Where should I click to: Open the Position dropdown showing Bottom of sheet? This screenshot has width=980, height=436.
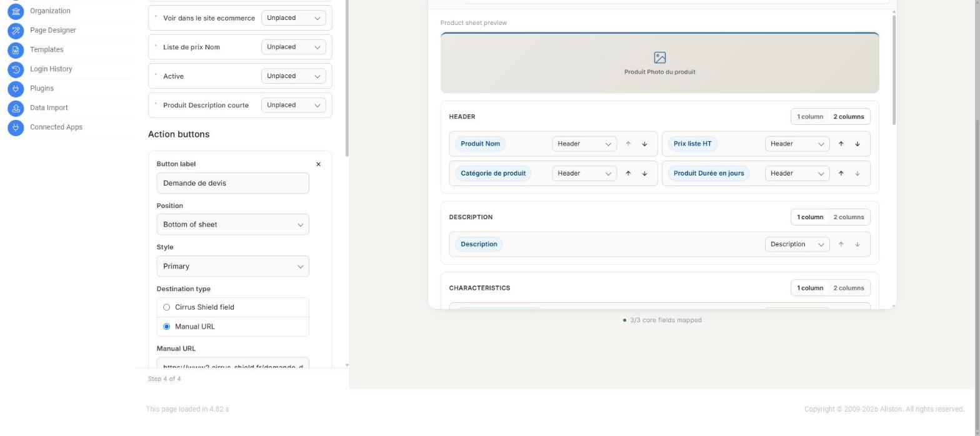coord(232,224)
